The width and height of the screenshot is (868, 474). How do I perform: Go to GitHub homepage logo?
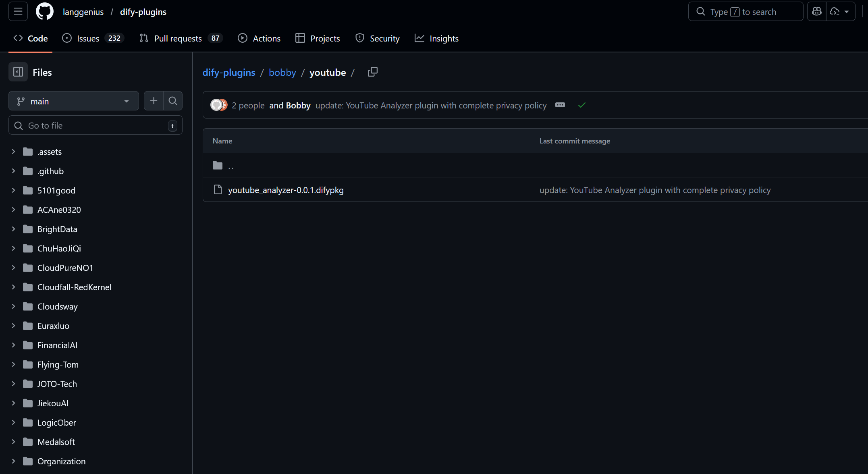click(45, 12)
